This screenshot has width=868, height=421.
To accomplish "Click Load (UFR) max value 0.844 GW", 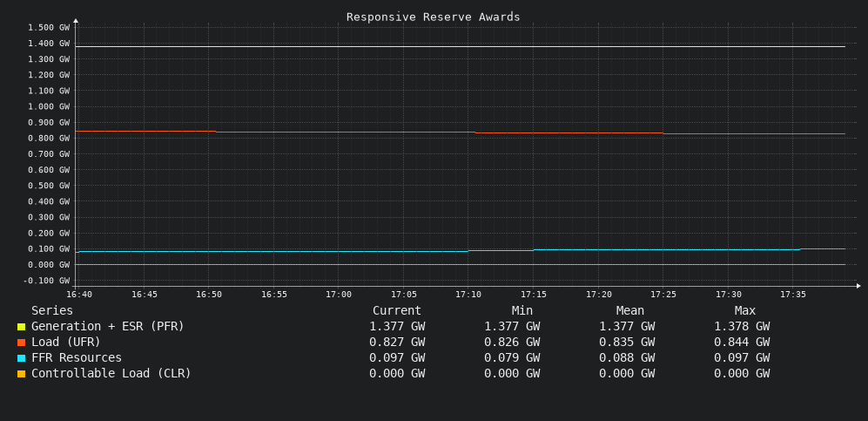I will pyautogui.click(x=742, y=343).
